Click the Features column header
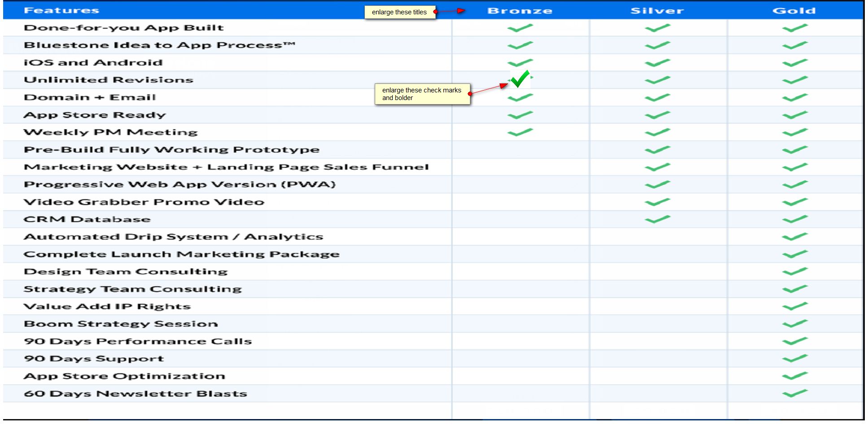The image size is (868, 424). tap(61, 10)
